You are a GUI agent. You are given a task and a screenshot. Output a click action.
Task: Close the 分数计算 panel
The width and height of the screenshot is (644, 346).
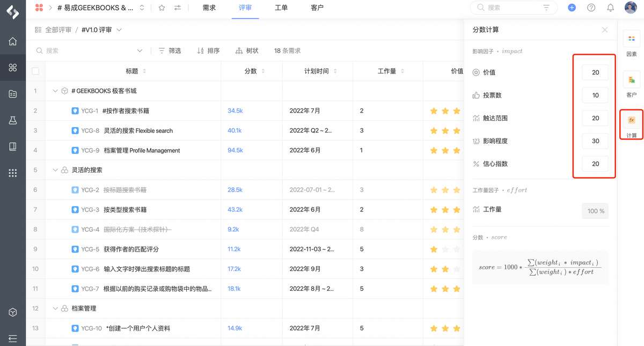pos(605,30)
